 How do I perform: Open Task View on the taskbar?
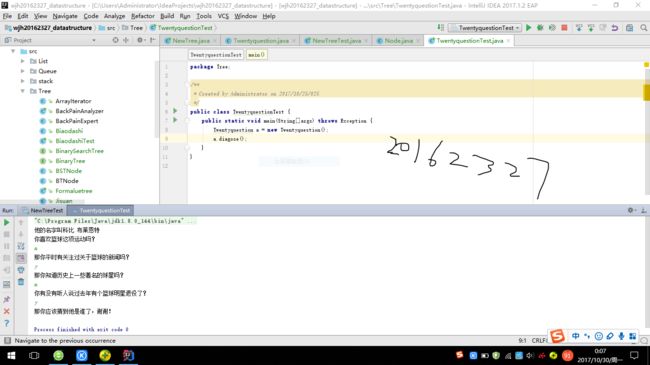point(34,355)
